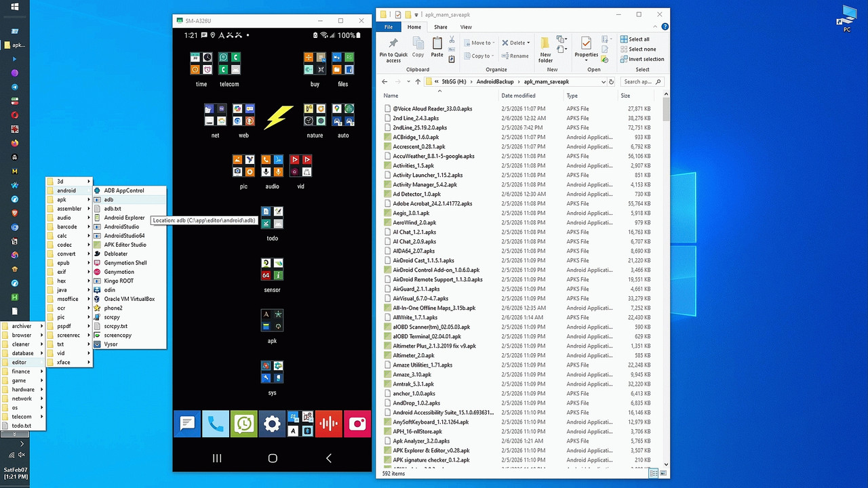
Task: Tap the phone Back navigation button
Action: (329, 458)
